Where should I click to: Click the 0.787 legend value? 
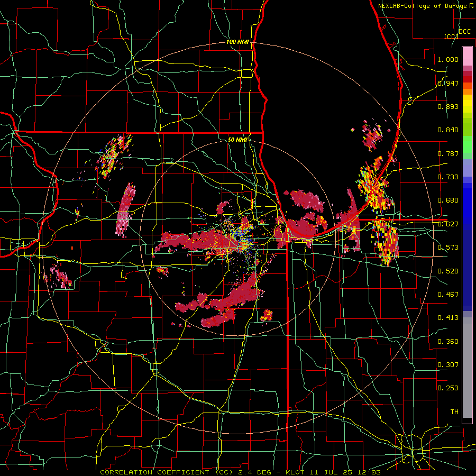(x=448, y=153)
